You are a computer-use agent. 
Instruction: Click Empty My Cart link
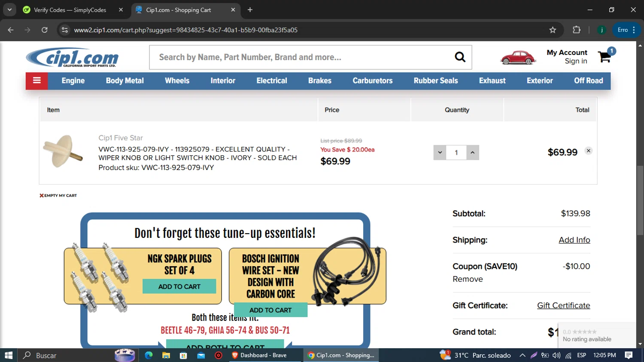tap(58, 195)
